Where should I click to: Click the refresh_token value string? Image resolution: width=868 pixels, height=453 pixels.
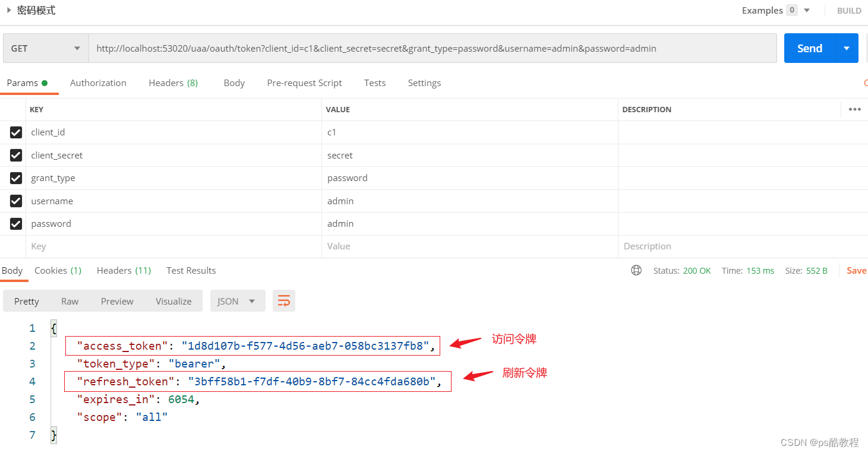312,382
